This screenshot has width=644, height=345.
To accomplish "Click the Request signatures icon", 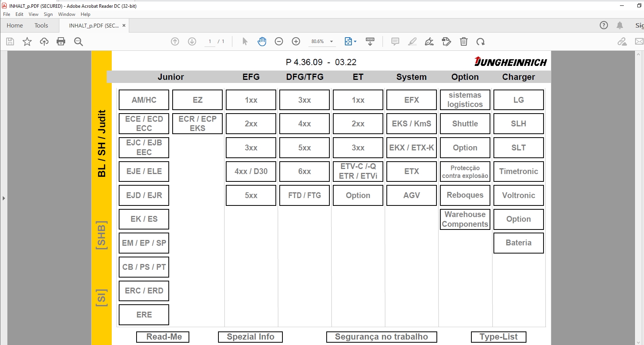I will click(447, 41).
